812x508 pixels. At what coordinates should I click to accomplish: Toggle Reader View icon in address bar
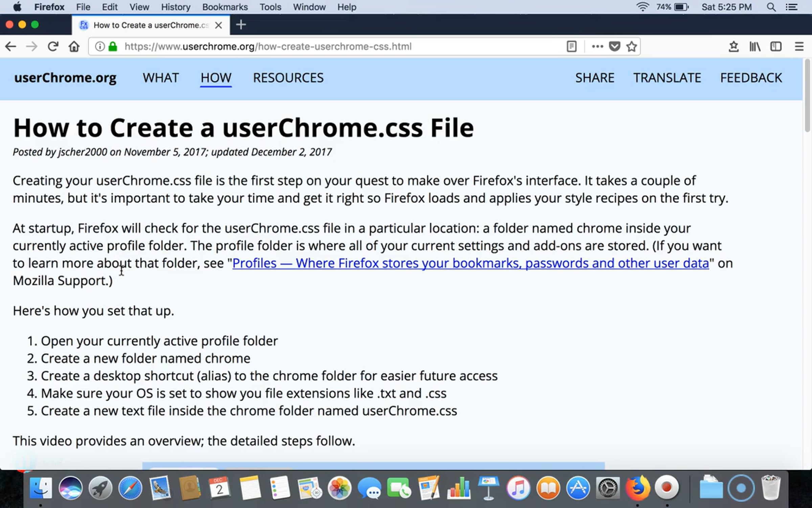[x=571, y=46]
